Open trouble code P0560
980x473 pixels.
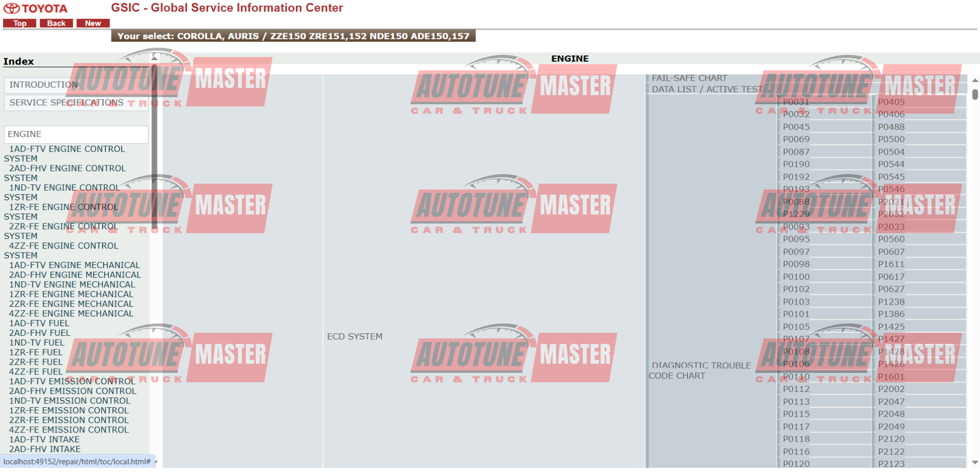891,239
